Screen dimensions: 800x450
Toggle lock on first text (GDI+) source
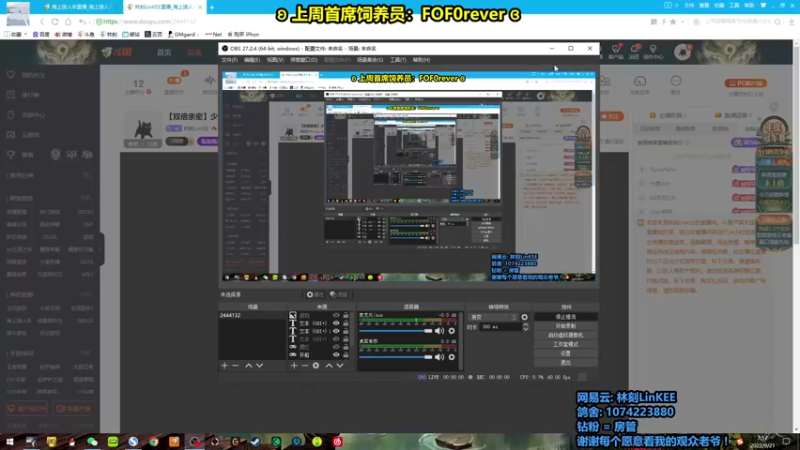(346, 323)
